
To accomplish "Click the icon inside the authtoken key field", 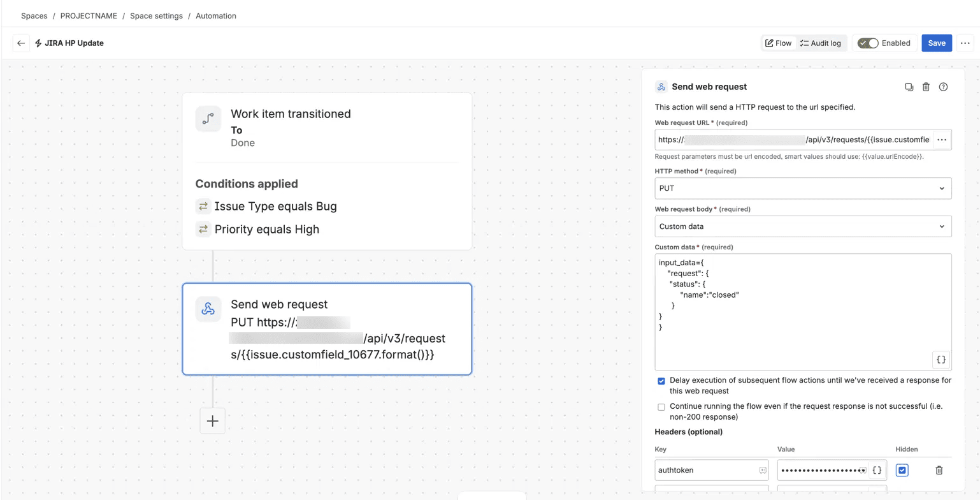I will point(762,470).
